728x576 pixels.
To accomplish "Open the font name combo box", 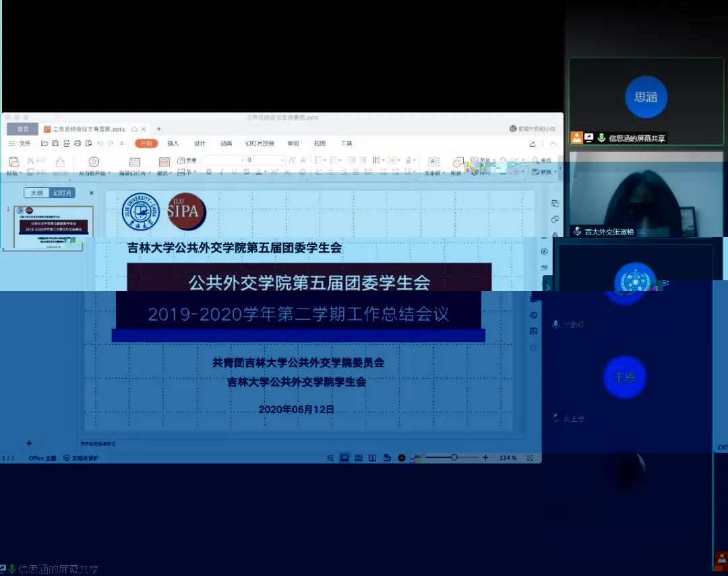I will click(224, 160).
